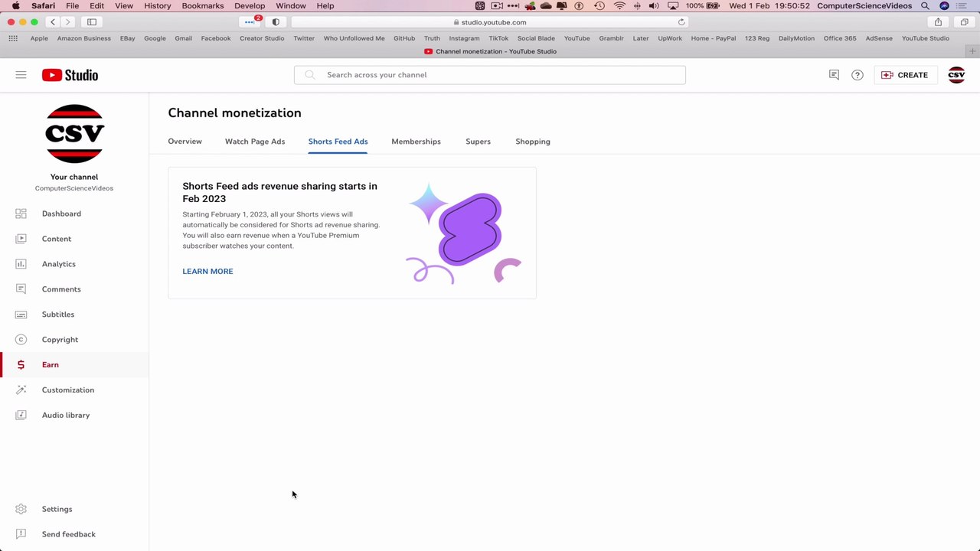Screen dimensions: 980x551
Task: Select the Earn dollar icon
Action: coord(21,365)
